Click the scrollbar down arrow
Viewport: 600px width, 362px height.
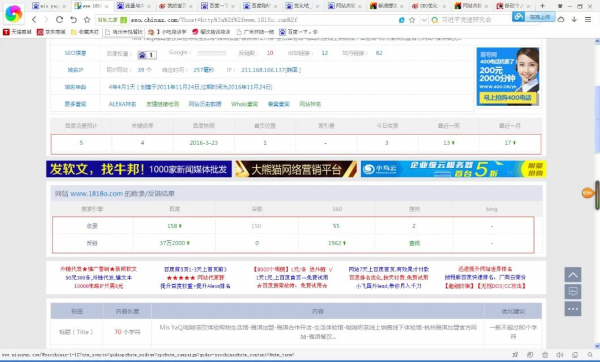(x=597, y=345)
